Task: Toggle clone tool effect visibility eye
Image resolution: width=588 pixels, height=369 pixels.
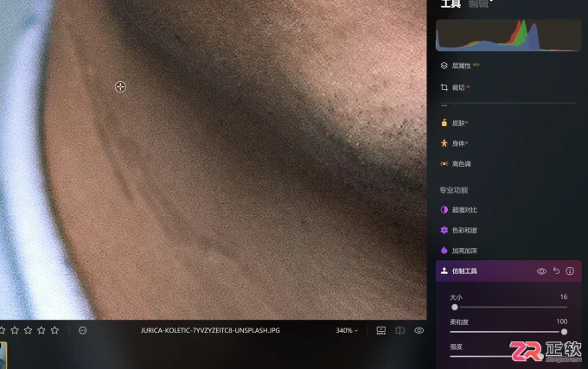Action: [x=541, y=271]
